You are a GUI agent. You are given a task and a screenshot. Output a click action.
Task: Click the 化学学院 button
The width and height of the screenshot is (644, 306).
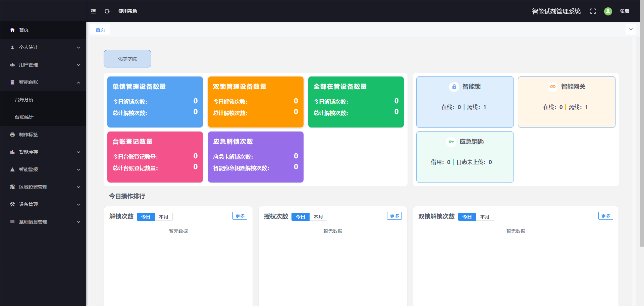127,59
